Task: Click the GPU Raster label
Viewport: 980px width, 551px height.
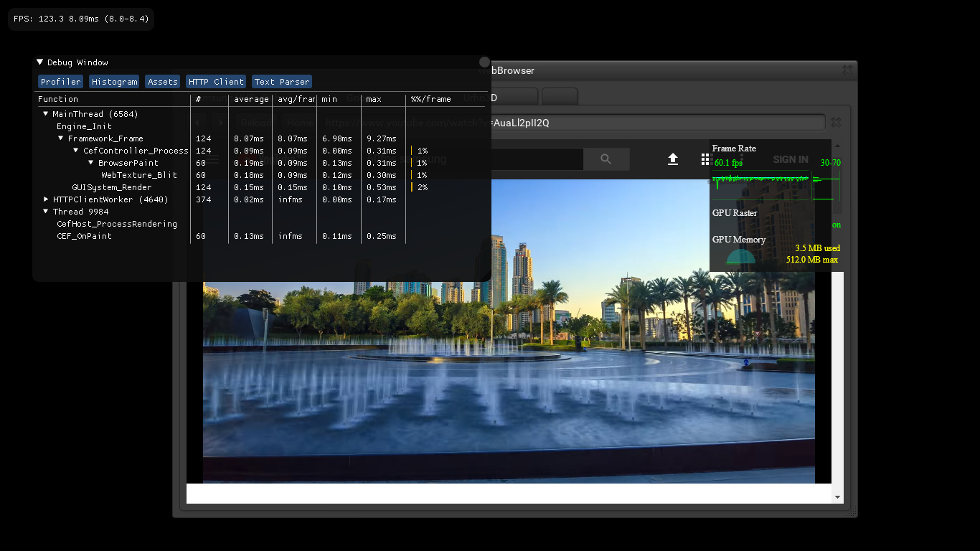Action: pyautogui.click(x=735, y=213)
